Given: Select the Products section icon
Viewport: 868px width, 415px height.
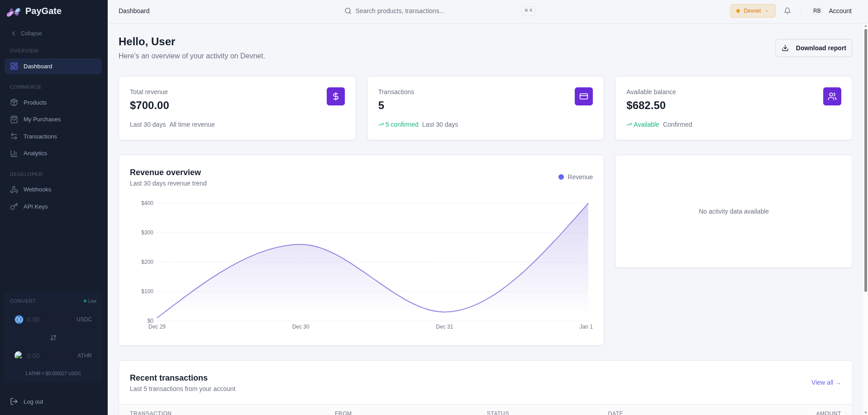Looking at the screenshot, I should [x=14, y=102].
